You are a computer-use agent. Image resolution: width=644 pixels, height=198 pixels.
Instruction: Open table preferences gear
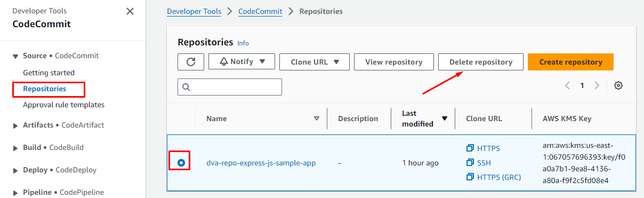[618, 85]
